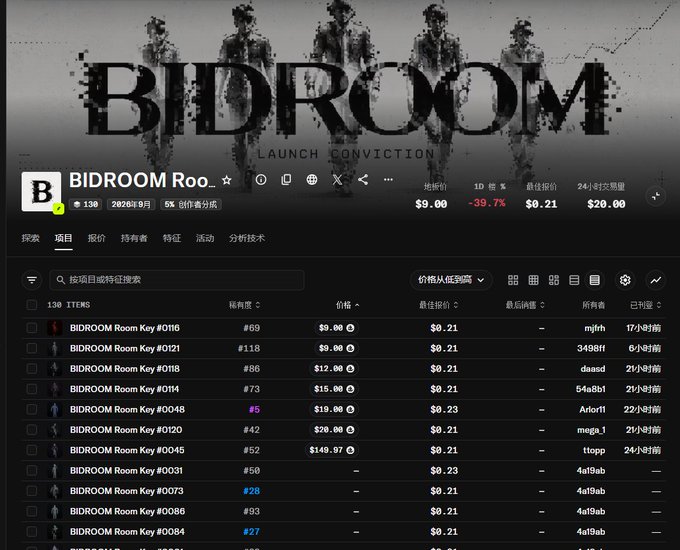Switch to the 探索 tab

30,238
